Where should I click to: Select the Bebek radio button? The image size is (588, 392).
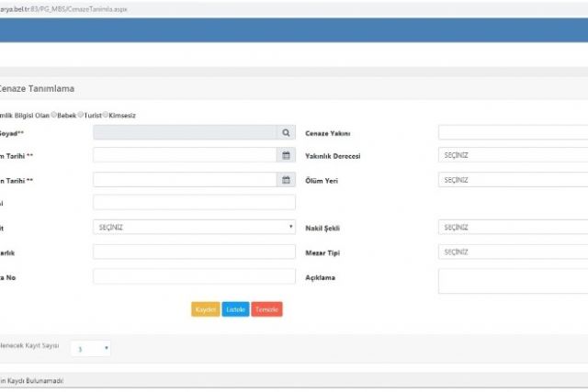[54, 115]
